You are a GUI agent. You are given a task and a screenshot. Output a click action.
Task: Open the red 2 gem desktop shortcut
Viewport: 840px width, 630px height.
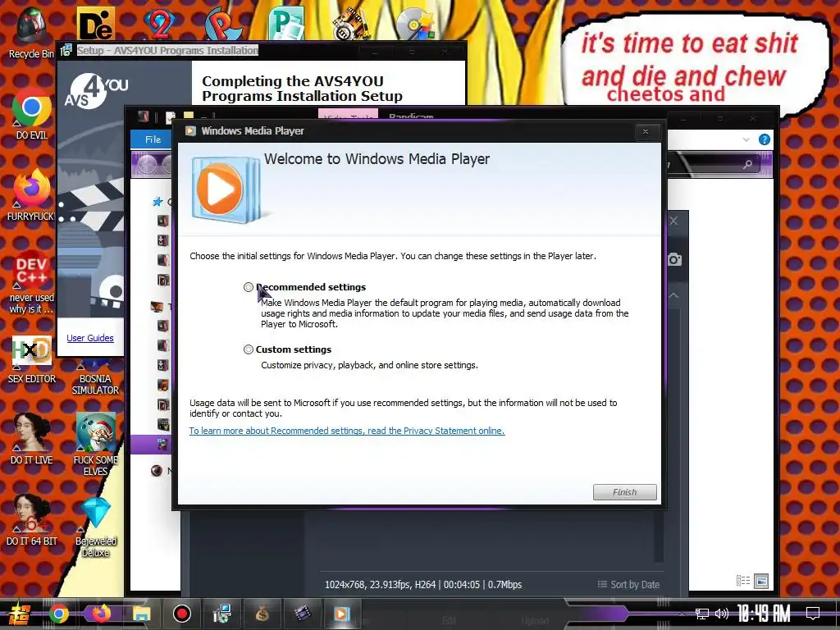[159, 24]
